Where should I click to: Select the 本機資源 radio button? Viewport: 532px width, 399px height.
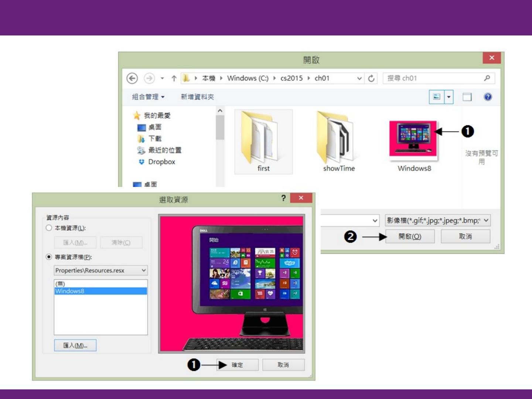[49, 228]
